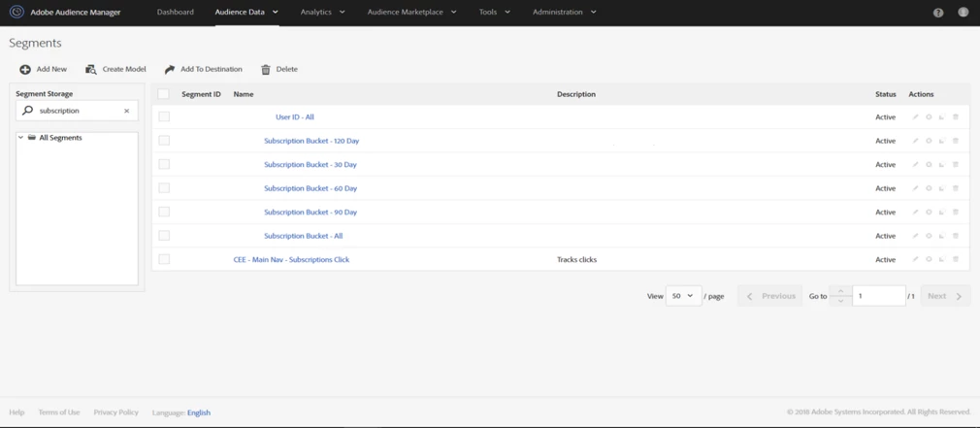
Task: Open CEE - Main Nav - Subscriptions Click link
Action: pos(291,259)
